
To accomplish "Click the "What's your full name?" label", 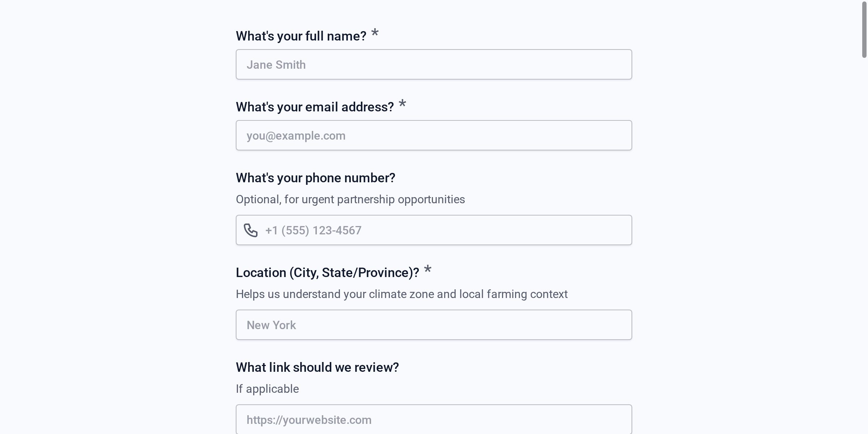I will point(301,36).
